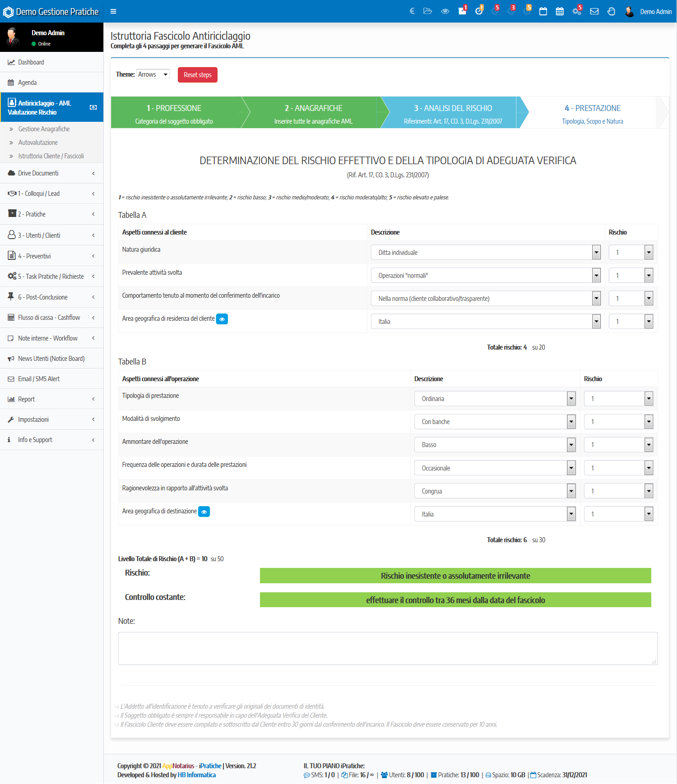Viewport: 677px width, 784px height.
Task: Click inside the Note text area
Action: [387, 648]
